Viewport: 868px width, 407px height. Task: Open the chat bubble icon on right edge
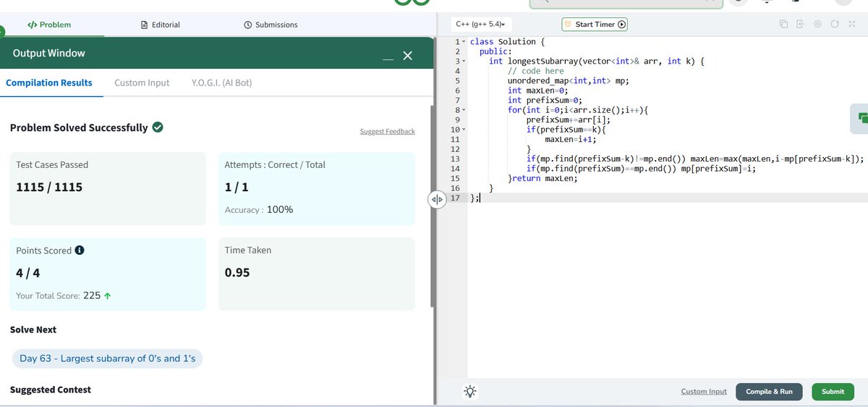[861, 117]
